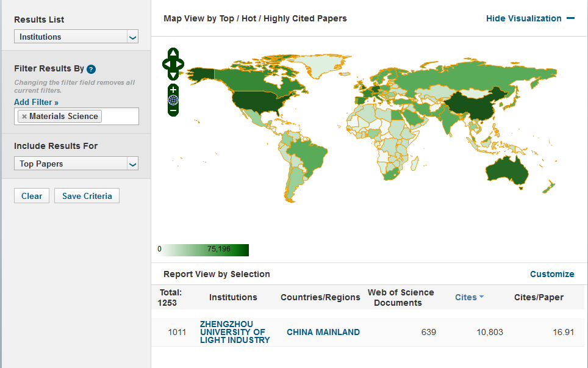This screenshot has width=588, height=368.
Task: Reset map to full world view
Action: click(173, 100)
